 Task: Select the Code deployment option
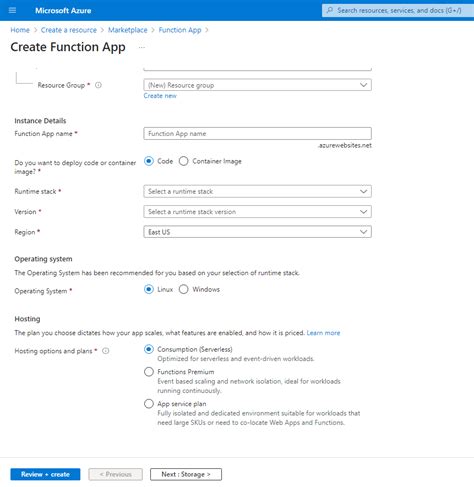(x=149, y=161)
